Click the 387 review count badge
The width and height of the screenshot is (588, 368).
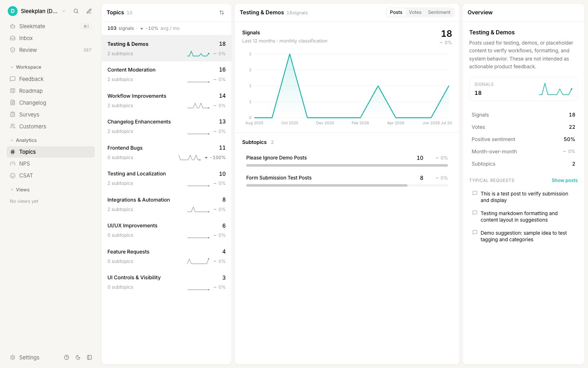[87, 50]
